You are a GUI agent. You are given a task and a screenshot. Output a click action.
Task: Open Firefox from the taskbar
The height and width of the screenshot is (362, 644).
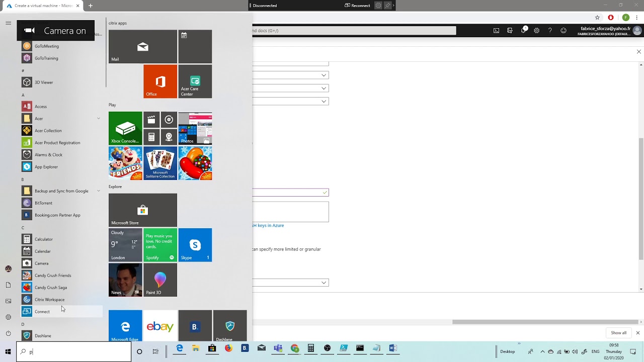click(228, 348)
